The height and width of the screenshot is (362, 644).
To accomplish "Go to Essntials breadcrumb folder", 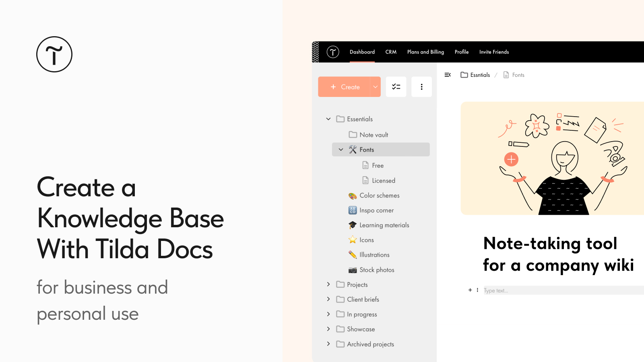I will (x=475, y=75).
